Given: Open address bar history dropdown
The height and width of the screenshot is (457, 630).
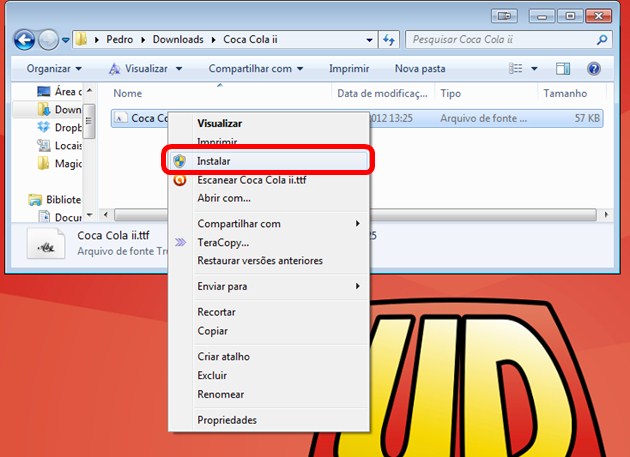Looking at the screenshot, I should click(x=369, y=40).
